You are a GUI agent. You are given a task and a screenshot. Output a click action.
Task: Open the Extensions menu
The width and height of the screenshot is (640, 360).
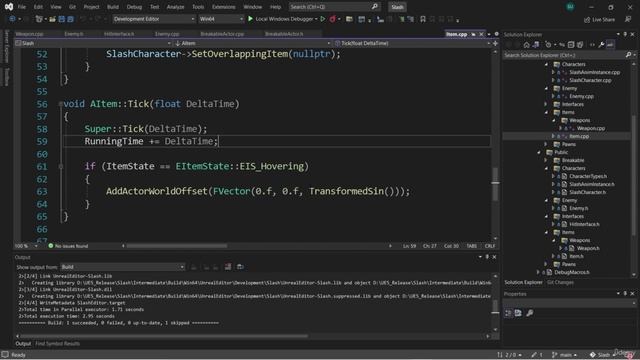click(224, 7)
